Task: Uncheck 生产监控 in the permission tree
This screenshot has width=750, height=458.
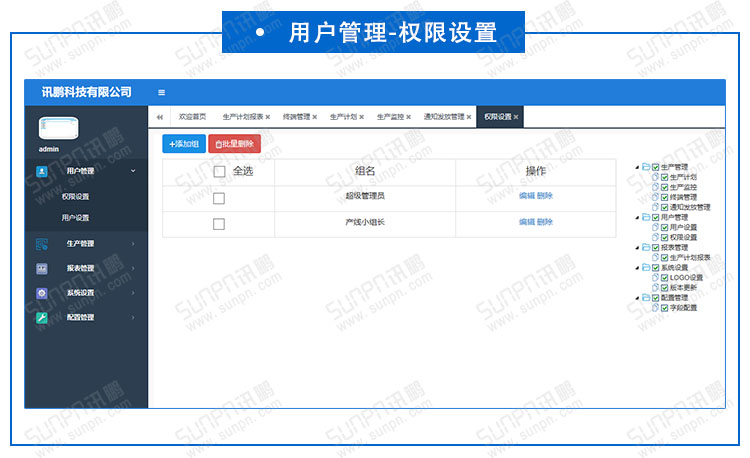Action: [664, 187]
